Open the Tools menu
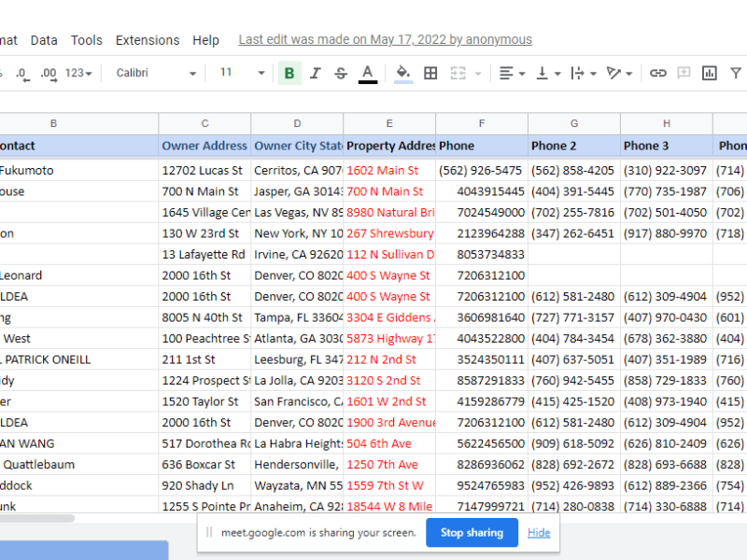 (87, 40)
